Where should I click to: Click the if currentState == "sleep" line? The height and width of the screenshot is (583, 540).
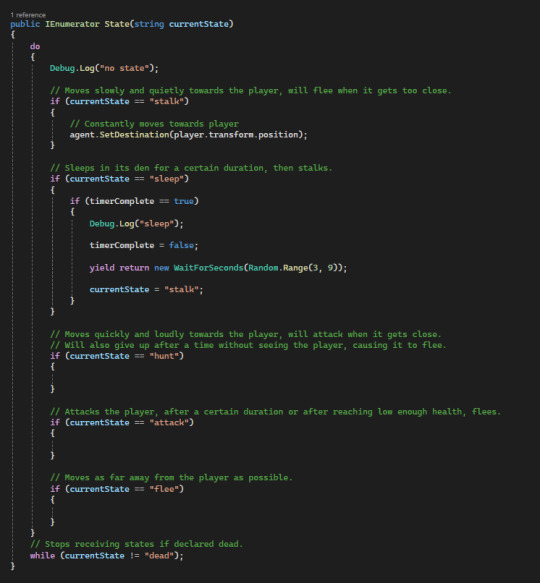(x=119, y=179)
